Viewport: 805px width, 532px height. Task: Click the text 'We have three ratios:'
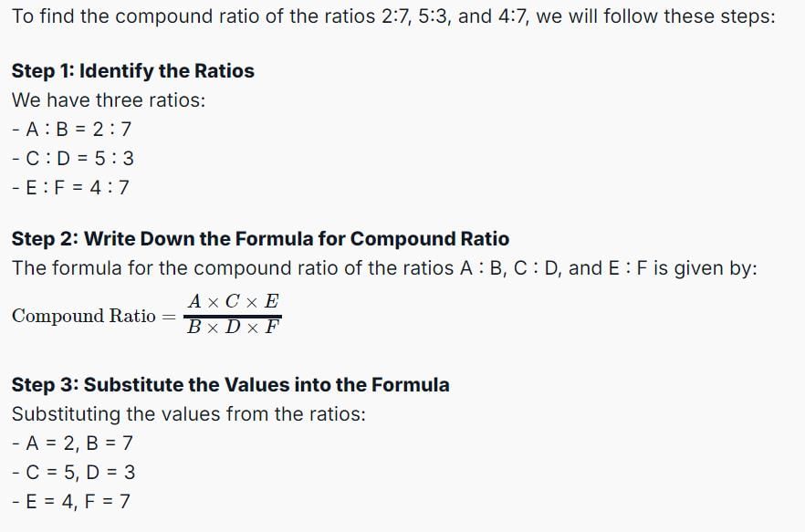[x=109, y=100]
